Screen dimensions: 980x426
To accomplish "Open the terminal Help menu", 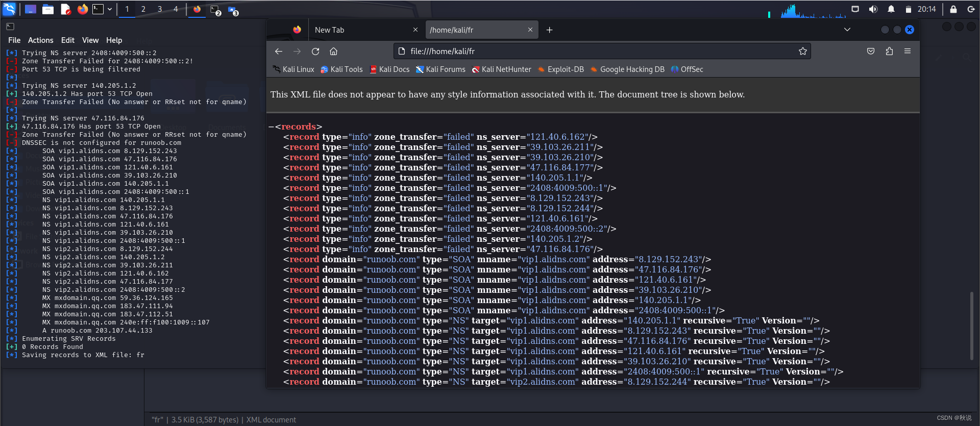I will coord(114,40).
